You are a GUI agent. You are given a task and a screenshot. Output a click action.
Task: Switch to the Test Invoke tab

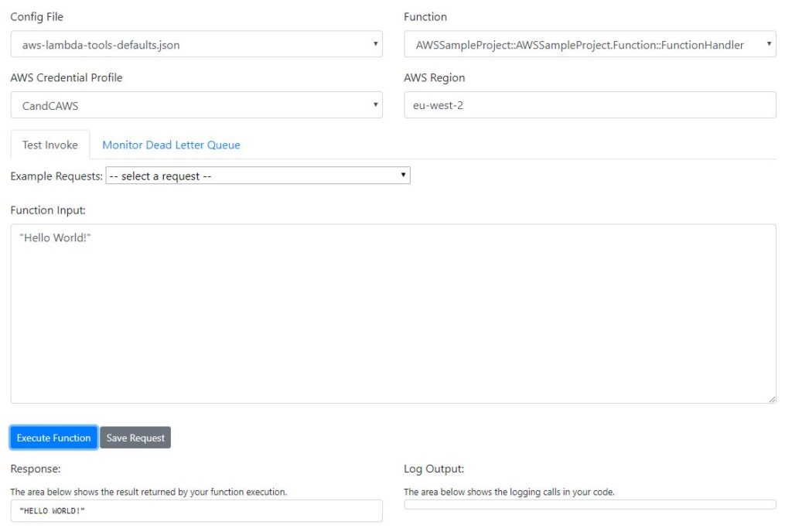click(50, 145)
